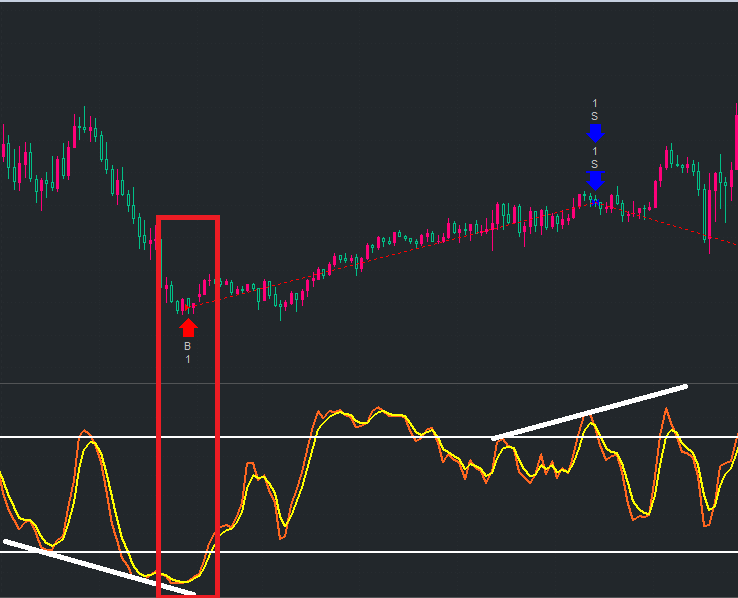Select the upper blue sell arrow marker

(595, 133)
